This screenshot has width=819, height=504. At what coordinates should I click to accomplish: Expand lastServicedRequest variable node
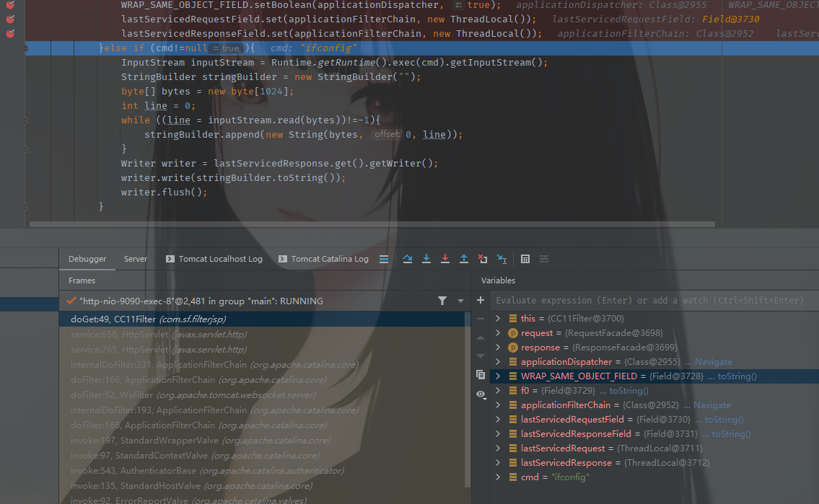[499, 448]
